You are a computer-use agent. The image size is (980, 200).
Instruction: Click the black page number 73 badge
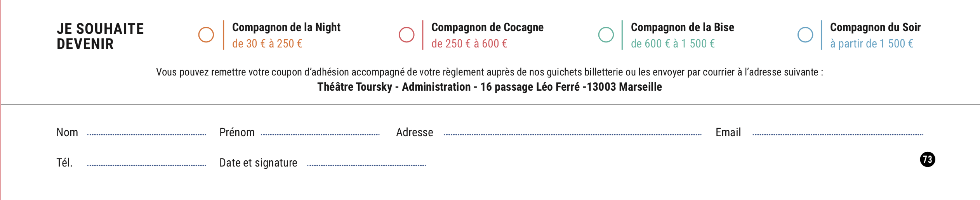[x=928, y=159]
